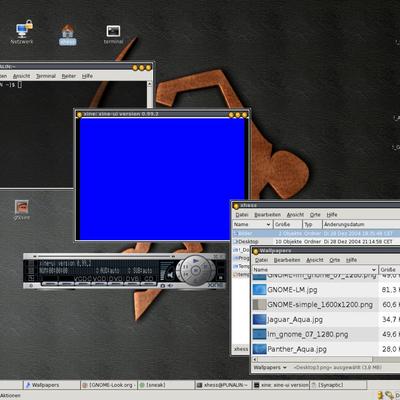The width and height of the screenshot is (400, 400).
Task: Click the xine snapshot camera icon
Action: point(163,285)
